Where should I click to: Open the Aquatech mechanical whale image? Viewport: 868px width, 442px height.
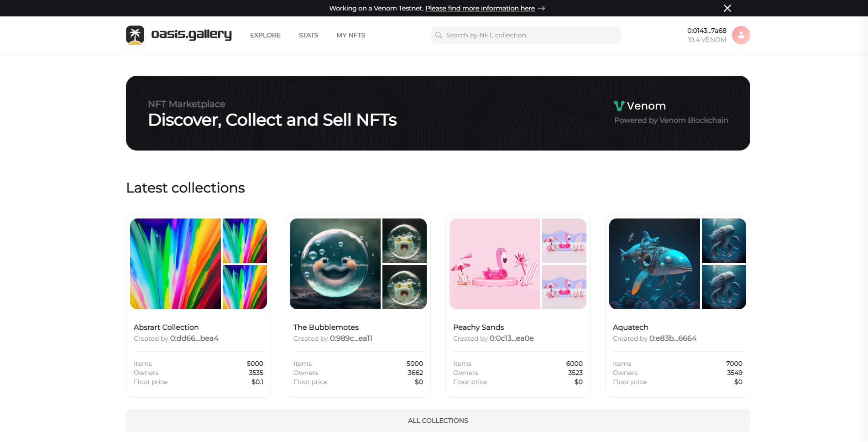654,264
